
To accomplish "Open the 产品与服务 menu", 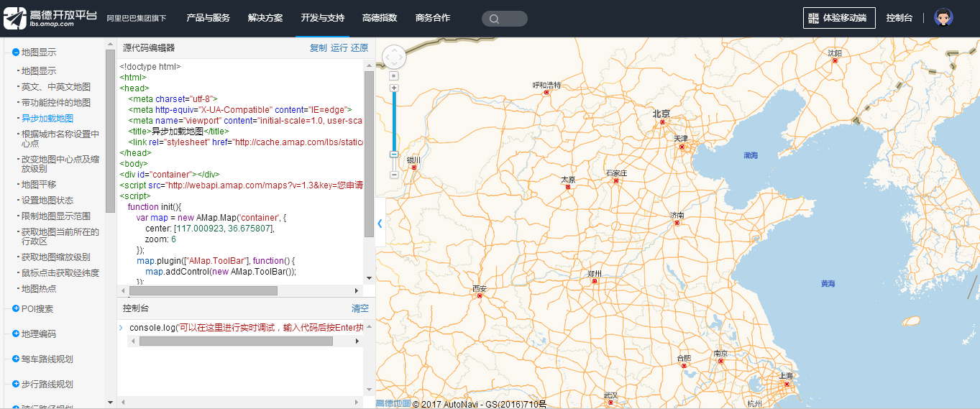I will coord(209,18).
